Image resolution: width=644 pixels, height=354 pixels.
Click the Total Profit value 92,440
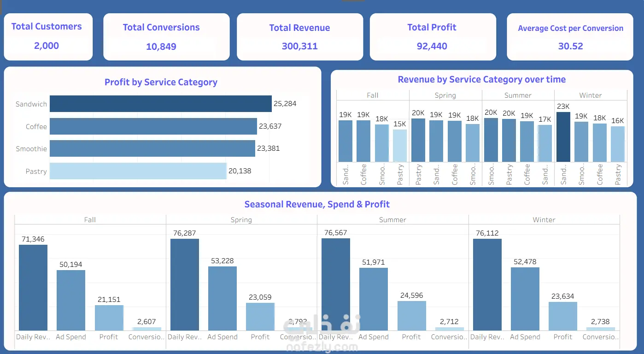point(432,46)
